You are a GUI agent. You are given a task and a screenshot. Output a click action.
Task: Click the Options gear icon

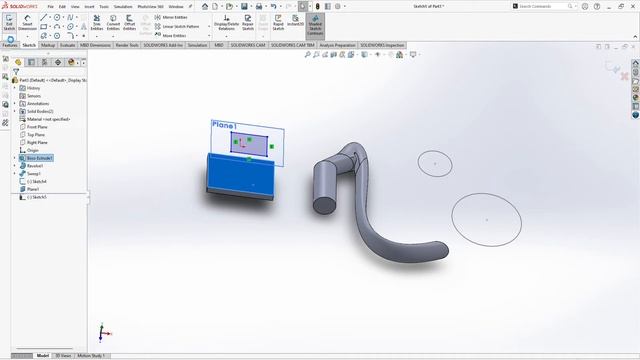pos(338,7)
